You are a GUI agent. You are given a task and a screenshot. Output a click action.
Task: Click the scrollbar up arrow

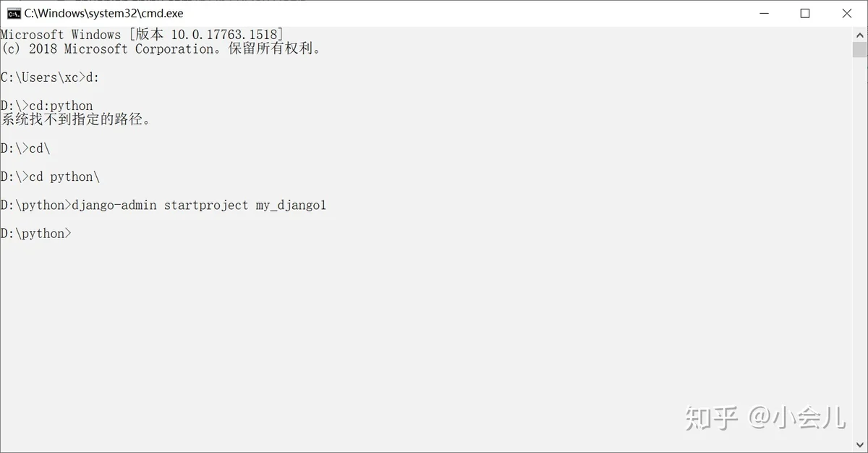(859, 34)
